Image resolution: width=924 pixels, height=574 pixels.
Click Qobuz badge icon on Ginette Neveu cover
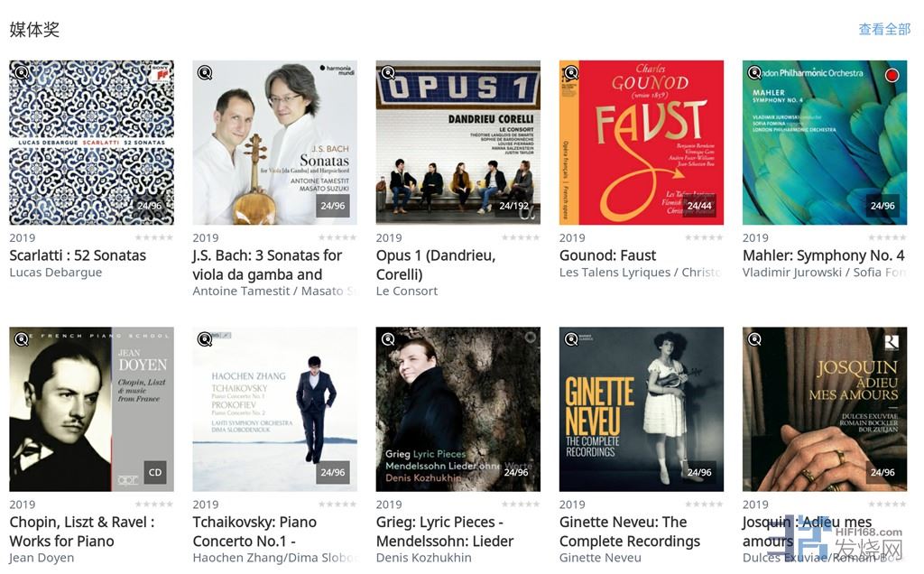[571, 339]
